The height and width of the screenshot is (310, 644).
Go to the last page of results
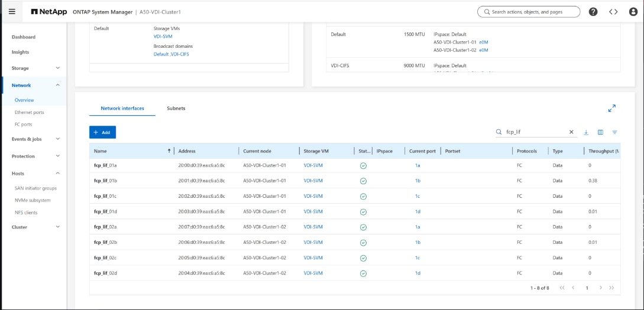coord(611,288)
